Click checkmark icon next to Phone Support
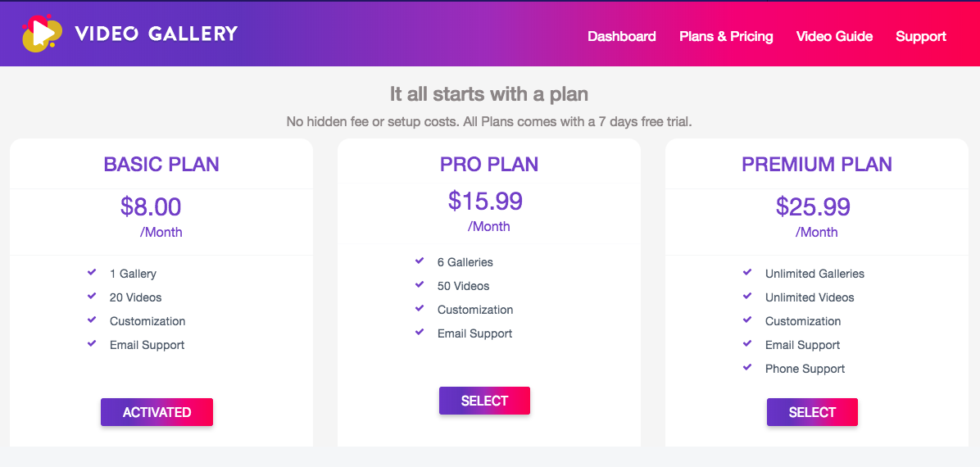The width and height of the screenshot is (980, 467). click(x=746, y=368)
